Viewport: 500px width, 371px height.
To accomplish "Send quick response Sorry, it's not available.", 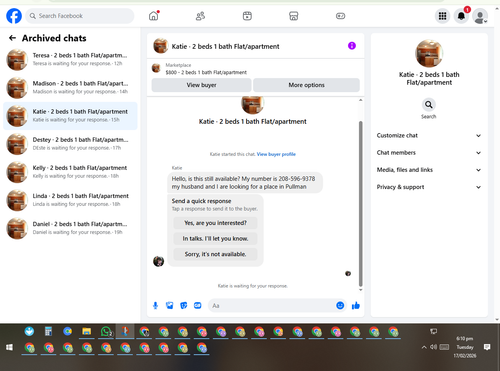I will (x=215, y=254).
